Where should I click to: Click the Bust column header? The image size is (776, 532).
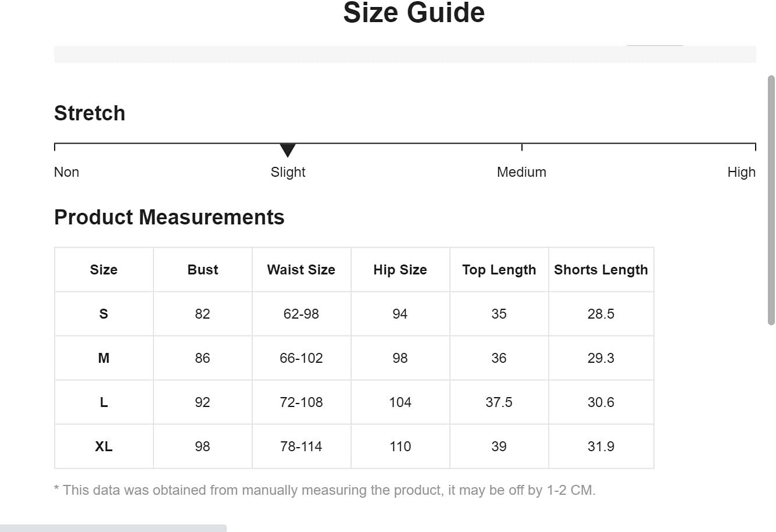203,270
